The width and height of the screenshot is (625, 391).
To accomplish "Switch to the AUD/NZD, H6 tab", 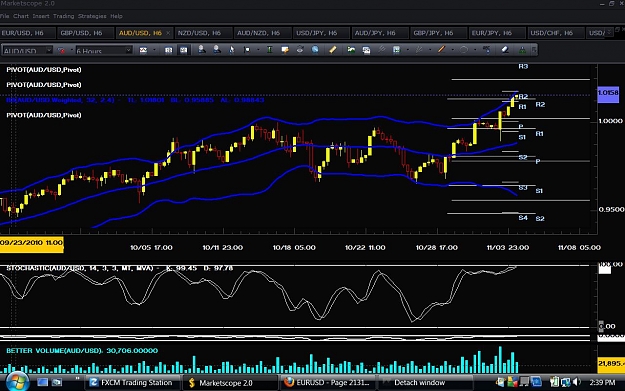I will pyautogui.click(x=262, y=33).
